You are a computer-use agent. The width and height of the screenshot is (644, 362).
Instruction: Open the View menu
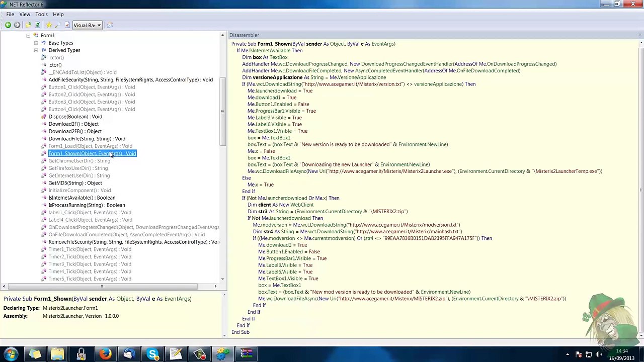[x=25, y=14]
